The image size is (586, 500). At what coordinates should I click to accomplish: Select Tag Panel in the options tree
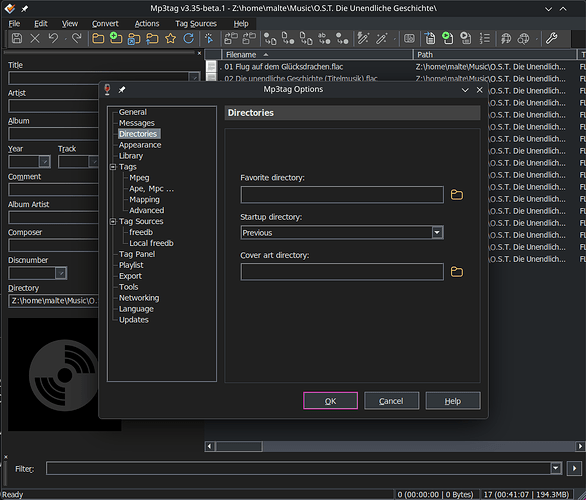137,254
